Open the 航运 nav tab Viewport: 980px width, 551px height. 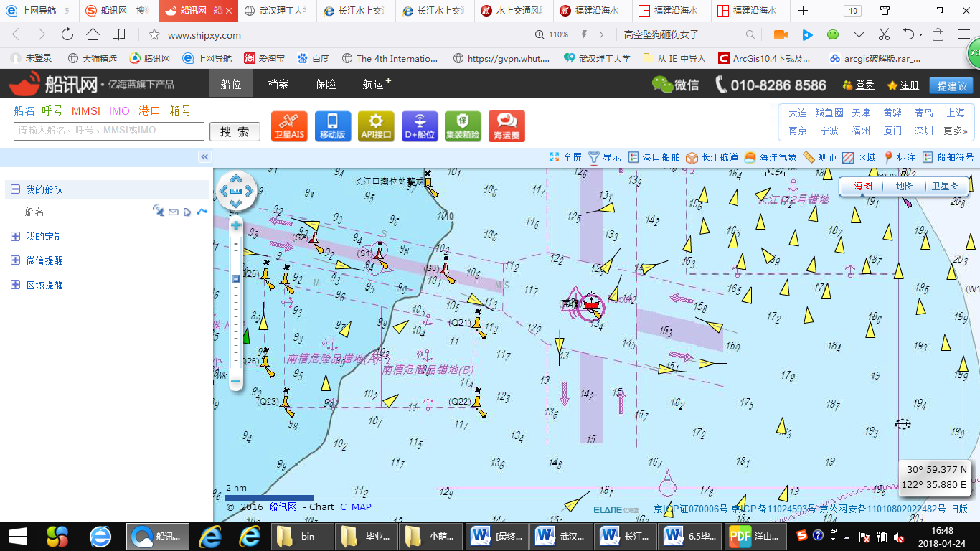377,84
